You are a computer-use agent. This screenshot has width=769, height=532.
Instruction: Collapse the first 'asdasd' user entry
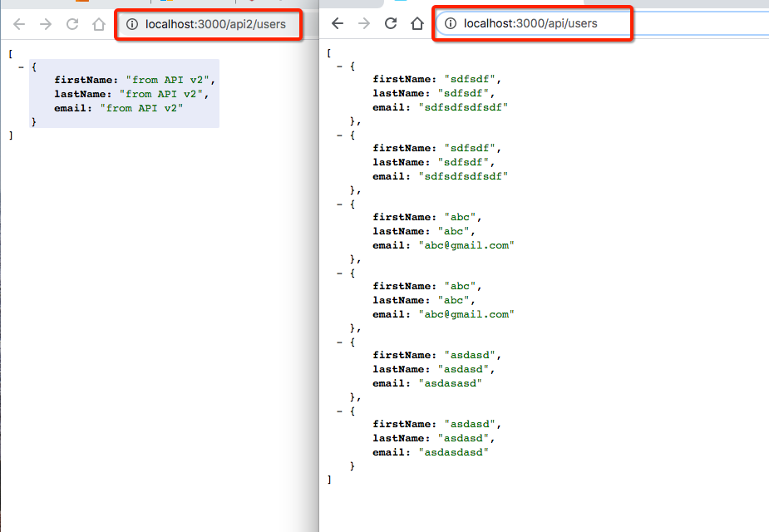(x=338, y=342)
